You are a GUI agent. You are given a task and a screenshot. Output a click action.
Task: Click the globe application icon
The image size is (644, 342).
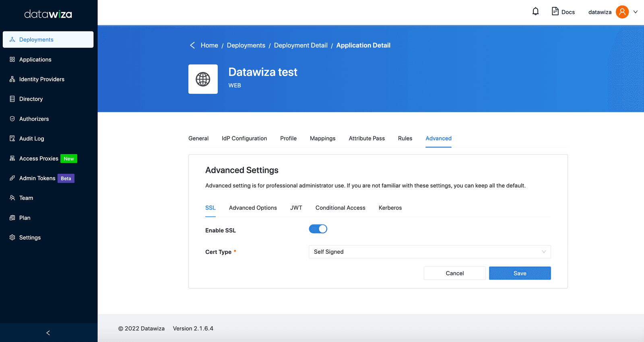click(x=203, y=79)
